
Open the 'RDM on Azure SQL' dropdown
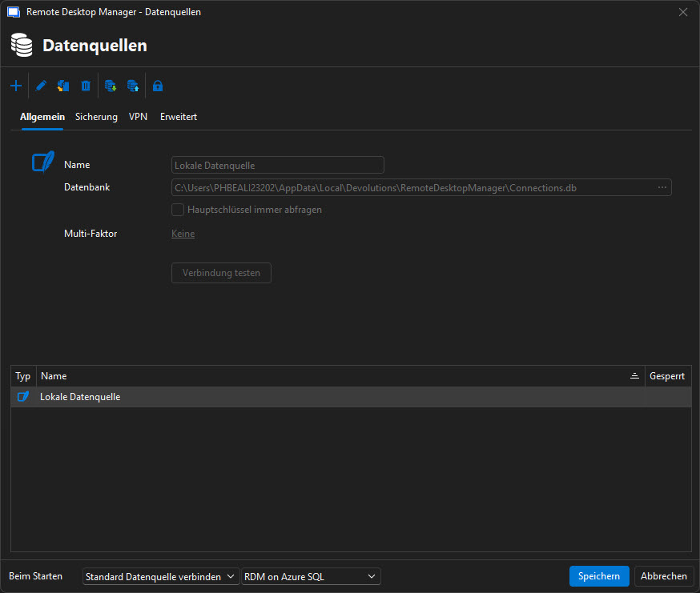pyautogui.click(x=311, y=576)
